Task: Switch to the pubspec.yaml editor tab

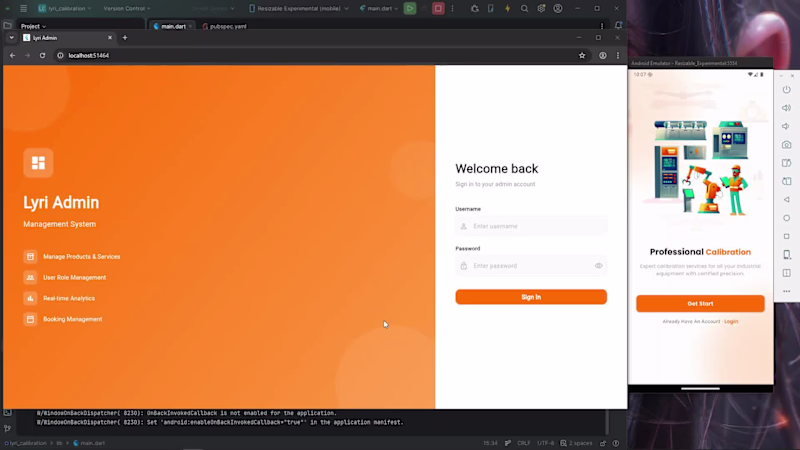Action: [x=224, y=26]
